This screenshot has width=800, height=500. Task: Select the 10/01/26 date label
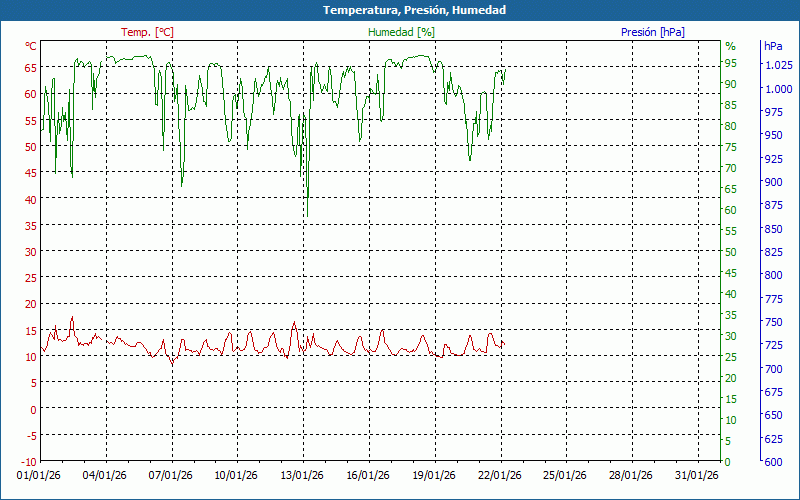[236, 476]
